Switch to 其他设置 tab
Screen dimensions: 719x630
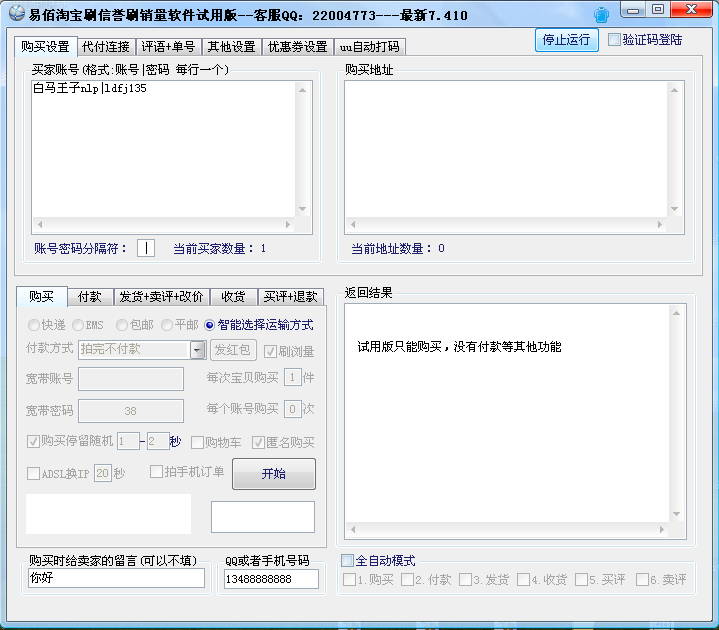232,46
